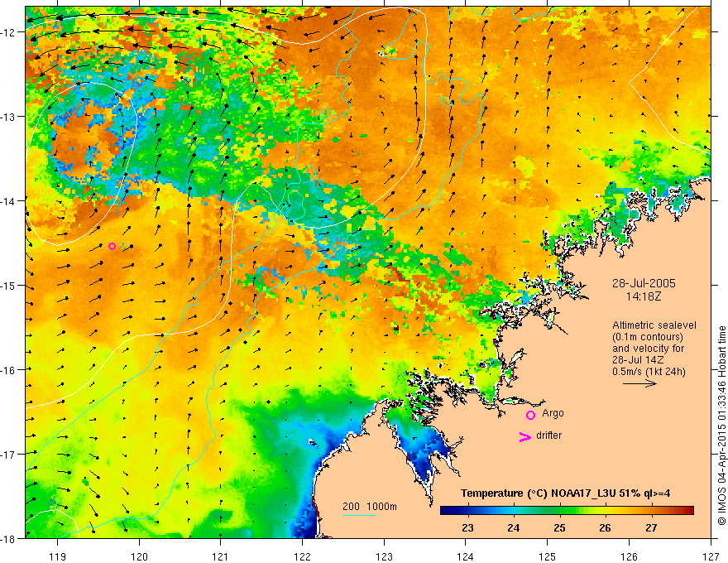Image resolution: width=728 pixels, height=563 pixels.
Task: Click the 24 label on temperature scale
Action: 513,527
